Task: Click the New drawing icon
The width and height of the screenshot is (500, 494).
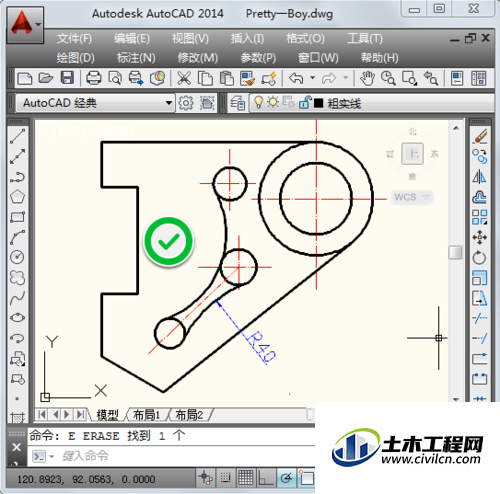Action: (x=25, y=79)
